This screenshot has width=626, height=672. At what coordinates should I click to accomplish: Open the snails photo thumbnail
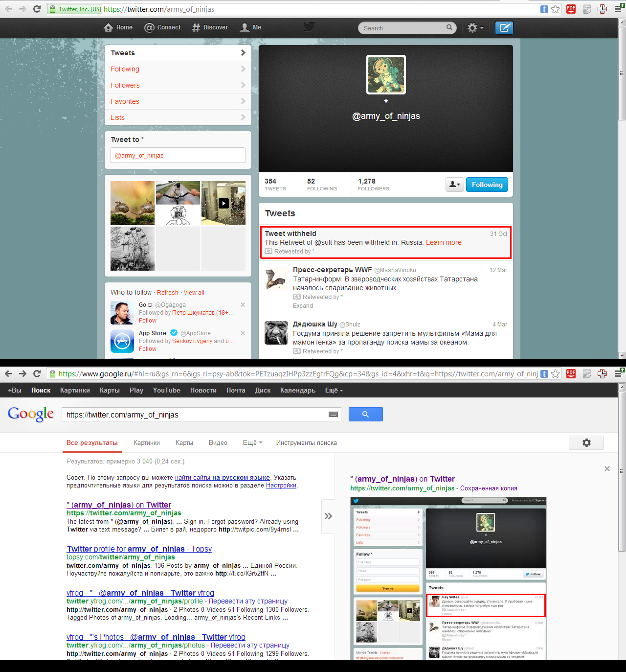[133, 203]
